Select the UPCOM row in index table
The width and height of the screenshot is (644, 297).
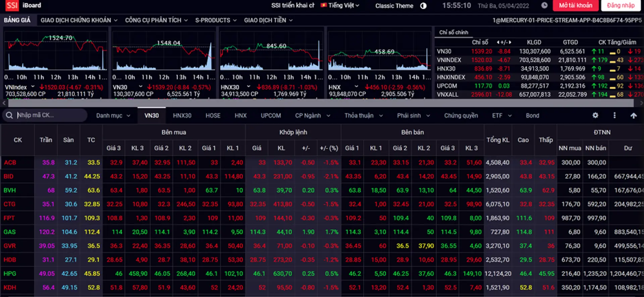pos(539,86)
